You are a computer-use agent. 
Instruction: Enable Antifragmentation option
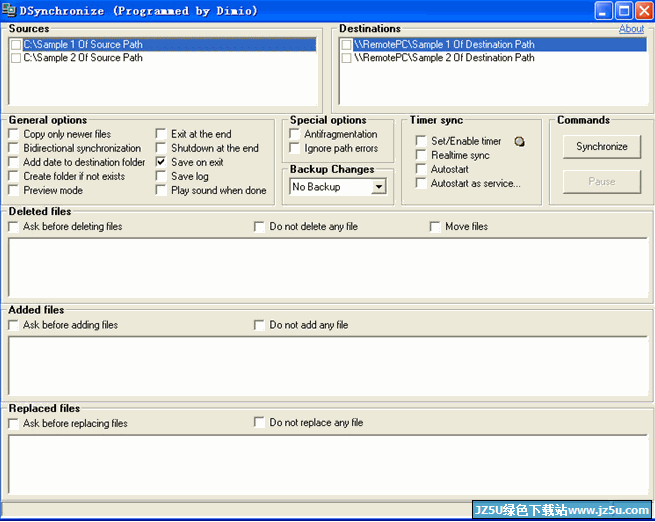click(294, 134)
